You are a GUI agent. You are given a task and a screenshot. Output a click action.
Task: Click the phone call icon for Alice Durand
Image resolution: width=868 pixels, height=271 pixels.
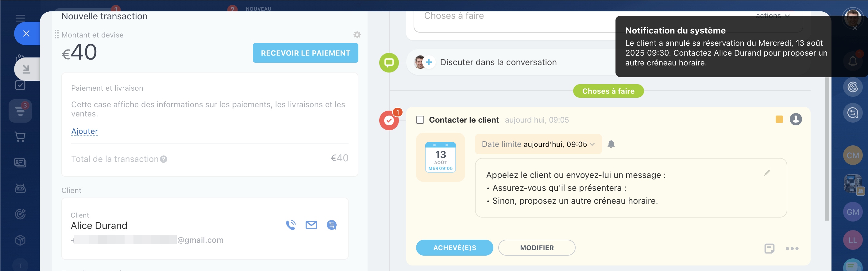(291, 225)
